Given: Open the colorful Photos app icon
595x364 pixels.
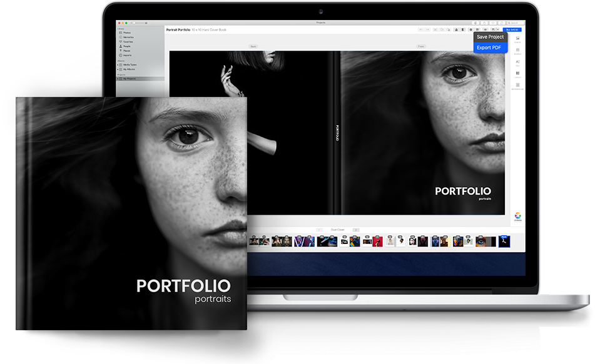Looking at the screenshot, I should (x=517, y=215).
